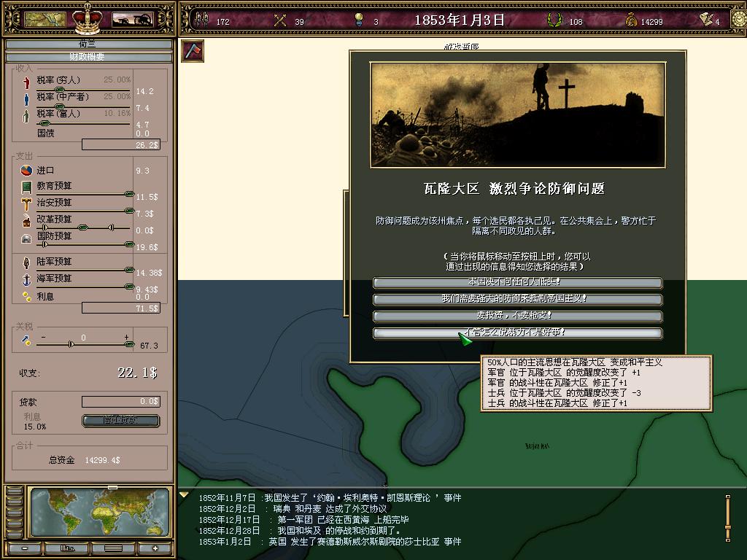Open the terrain map view thumbnail
This screenshot has width=747, height=560.
click(44, 20)
